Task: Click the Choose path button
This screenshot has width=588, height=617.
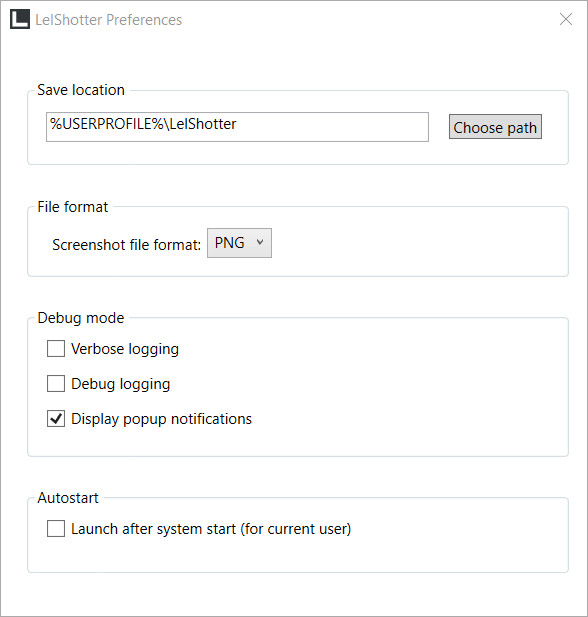Action: 495,127
